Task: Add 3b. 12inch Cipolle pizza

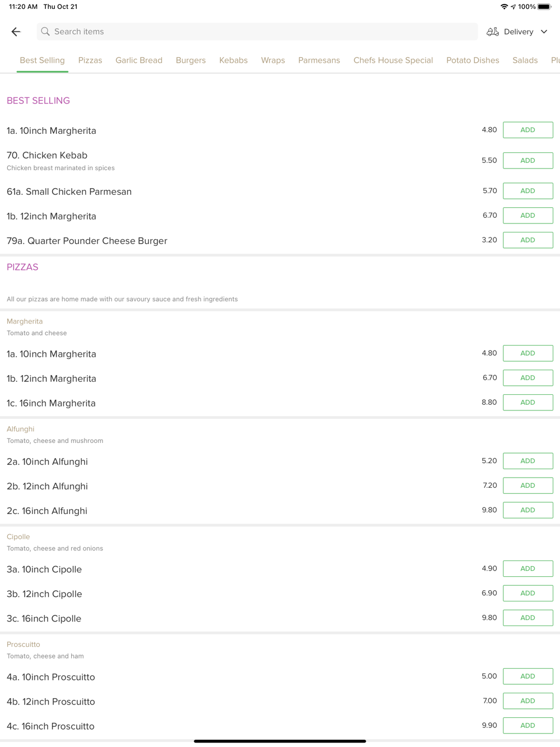Action: [x=528, y=593]
